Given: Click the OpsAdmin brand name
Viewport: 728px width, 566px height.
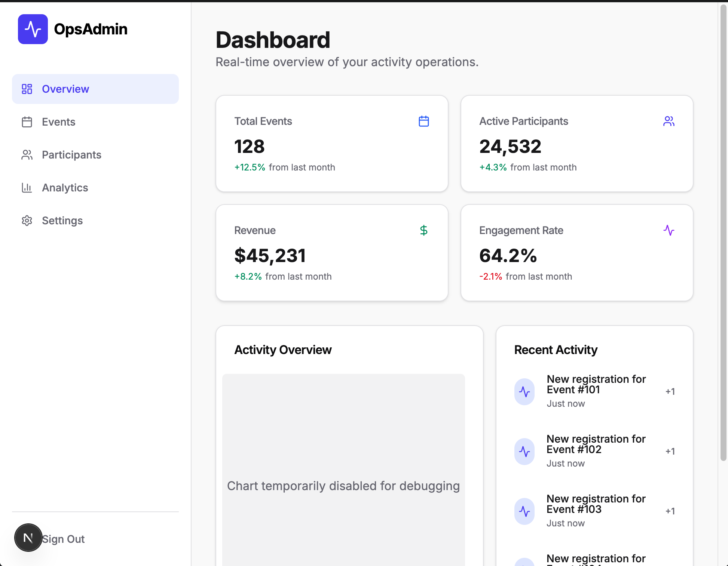Looking at the screenshot, I should [91, 29].
